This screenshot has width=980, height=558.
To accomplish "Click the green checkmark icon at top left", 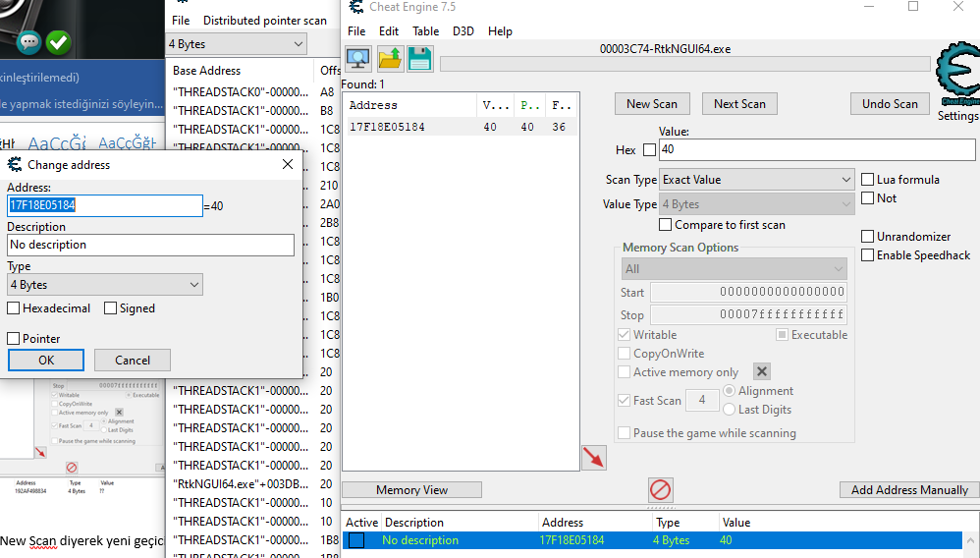I will click(x=59, y=42).
